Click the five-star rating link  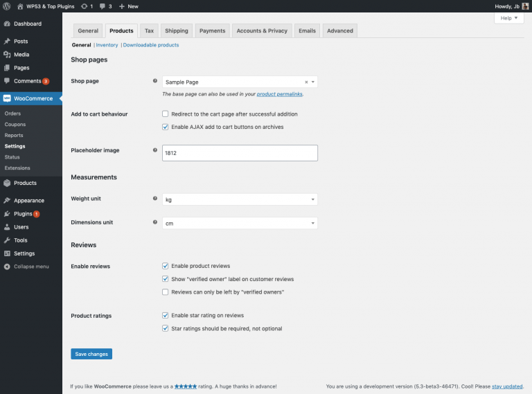click(186, 386)
